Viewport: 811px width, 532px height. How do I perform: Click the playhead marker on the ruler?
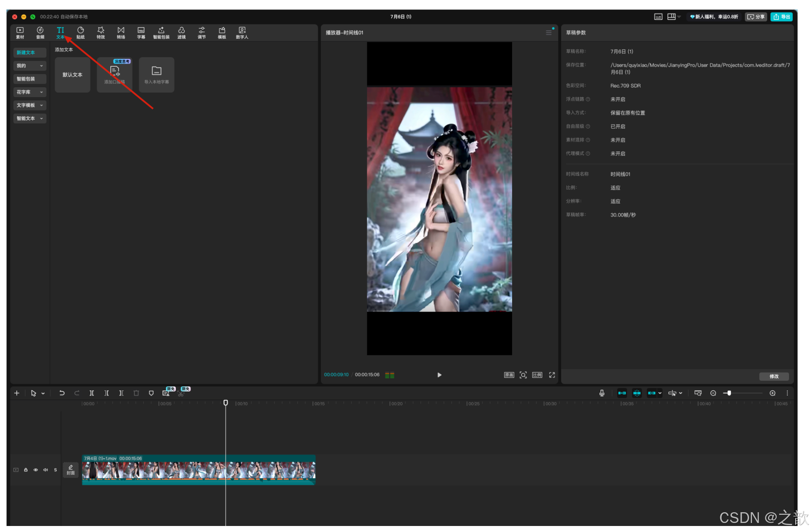pos(225,403)
